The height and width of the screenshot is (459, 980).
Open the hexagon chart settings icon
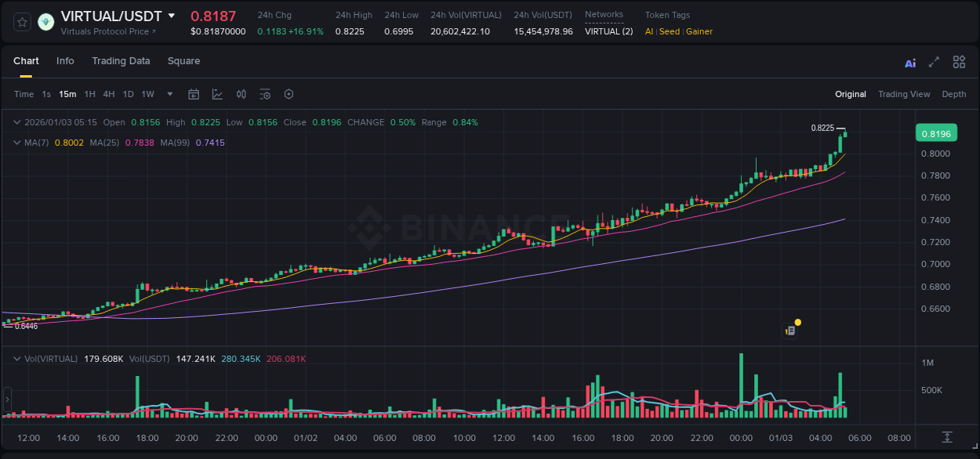click(x=289, y=94)
